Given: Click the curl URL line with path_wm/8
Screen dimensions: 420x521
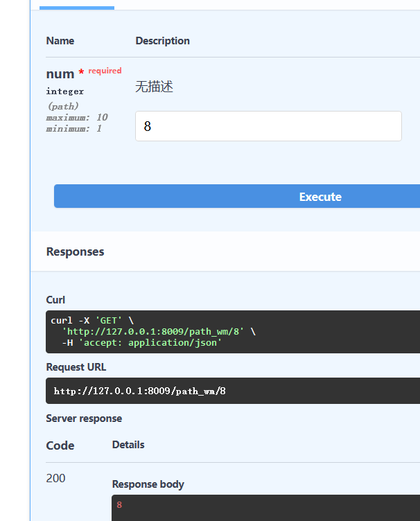Looking at the screenshot, I should [159, 332].
